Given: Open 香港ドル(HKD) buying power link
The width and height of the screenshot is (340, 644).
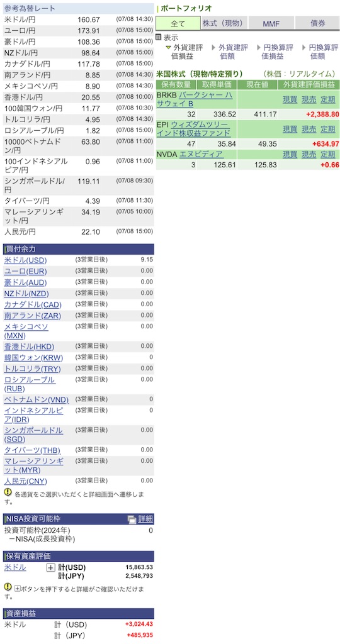Looking at the screenshot, I should point(29,347).
